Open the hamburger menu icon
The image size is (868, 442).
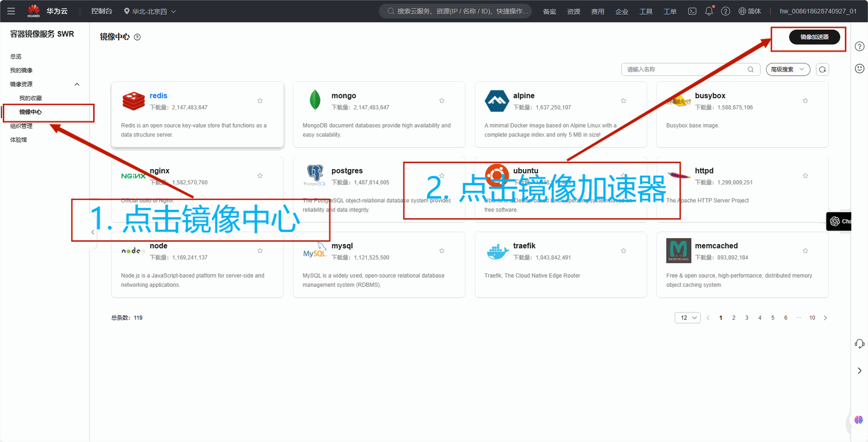click(x=11, y=11)
